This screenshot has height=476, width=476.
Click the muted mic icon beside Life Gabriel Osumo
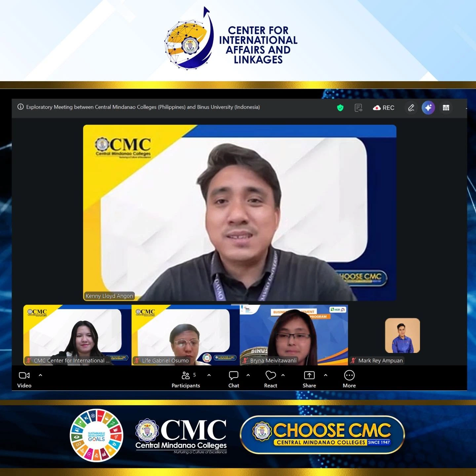(137, 361)
